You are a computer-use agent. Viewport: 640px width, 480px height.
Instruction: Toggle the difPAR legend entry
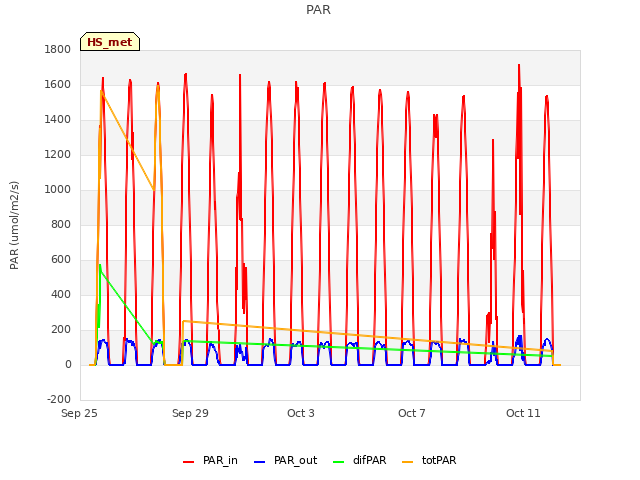tap(360, 460)
